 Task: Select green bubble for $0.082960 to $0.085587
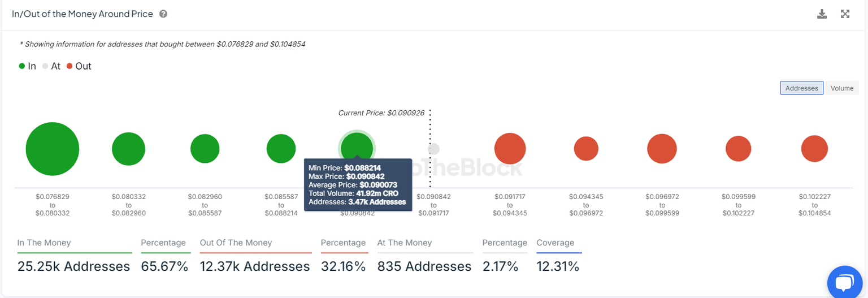[205, 149]
